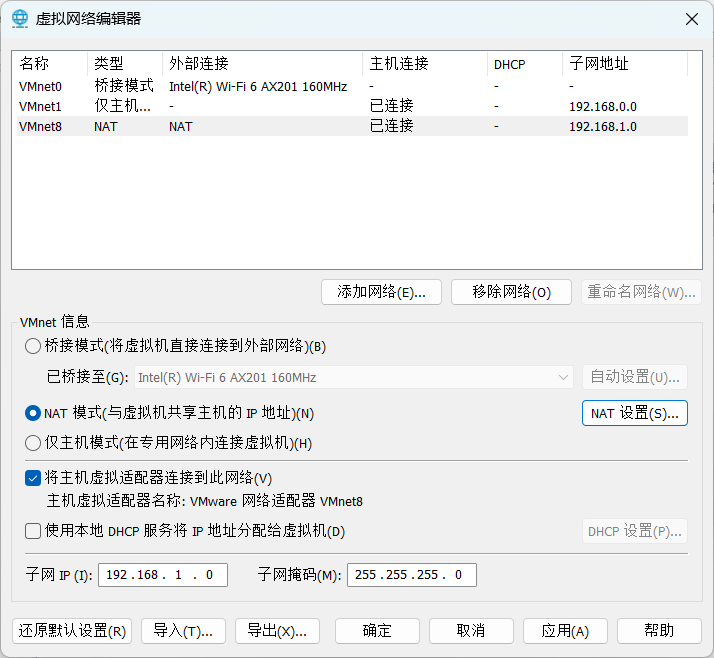
Task: Uncheck 将主机虚拟适配器连接到此网络 checkbox
Action: click(33, 478)
